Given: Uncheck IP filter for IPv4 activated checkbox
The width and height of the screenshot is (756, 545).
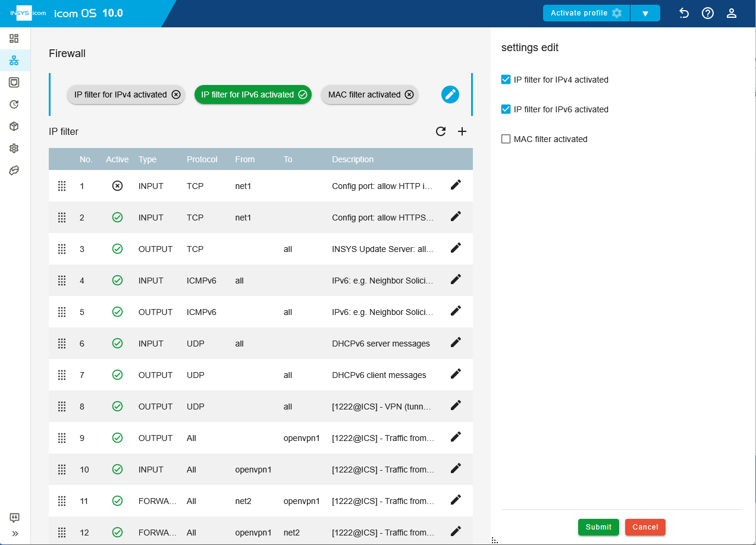Looking at the screenshot, I should [506, 80].
